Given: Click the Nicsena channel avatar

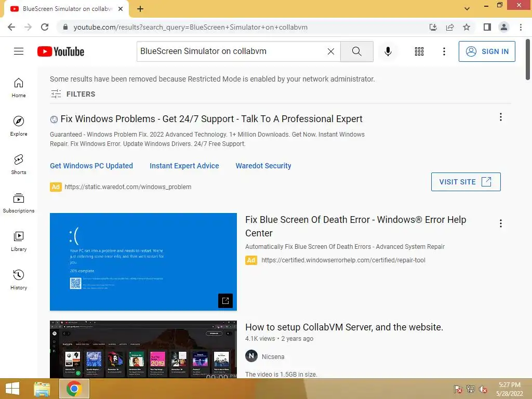Looking at the screenshot, I should 251,356.
